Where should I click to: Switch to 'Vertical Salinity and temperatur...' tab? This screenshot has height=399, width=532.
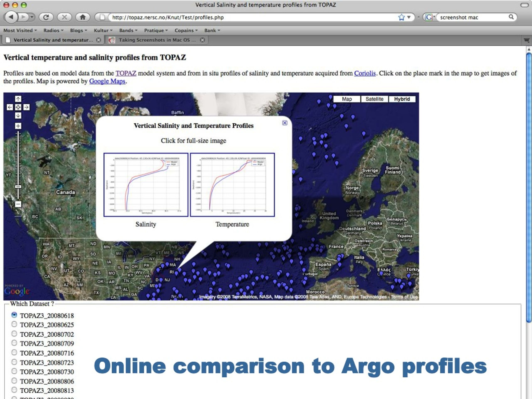click(53, 40)
